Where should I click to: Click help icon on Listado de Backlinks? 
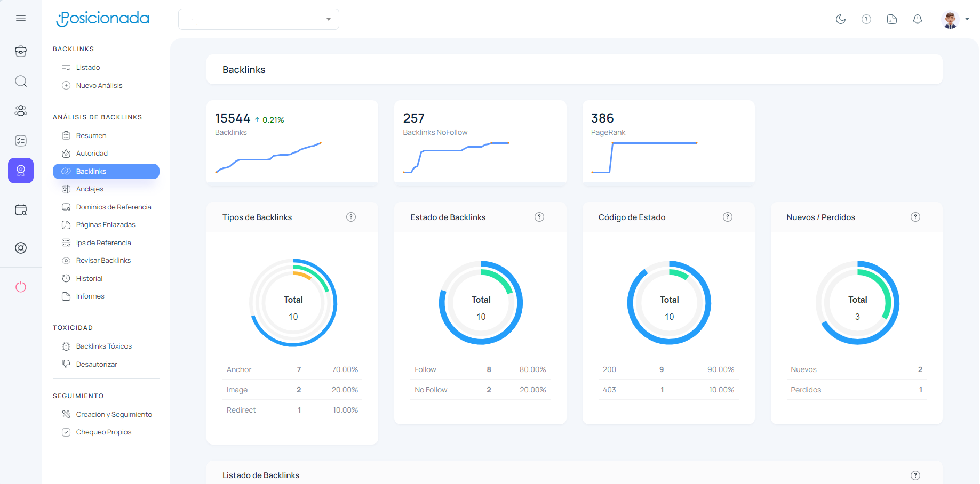915,475
